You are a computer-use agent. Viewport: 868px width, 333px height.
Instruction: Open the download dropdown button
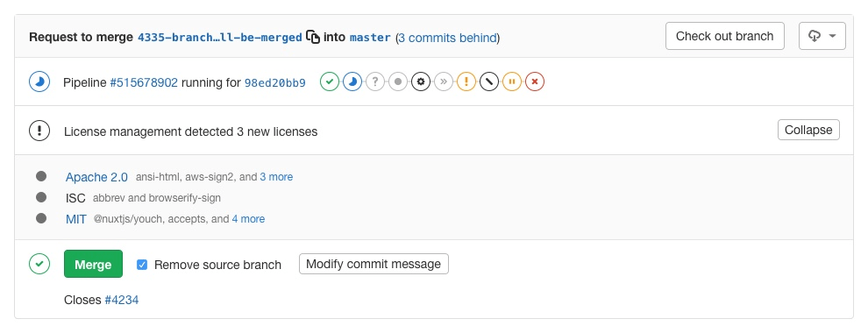click(822, 36)
